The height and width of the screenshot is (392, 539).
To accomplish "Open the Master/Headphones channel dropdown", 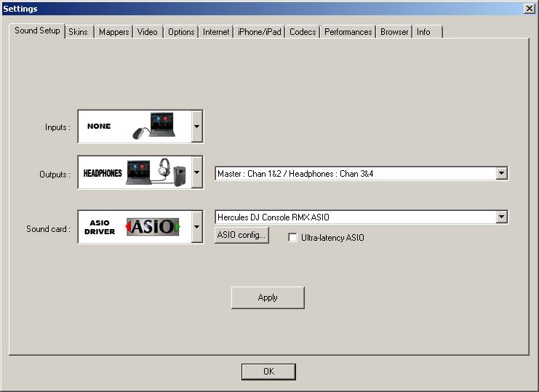I will point(500,174).
